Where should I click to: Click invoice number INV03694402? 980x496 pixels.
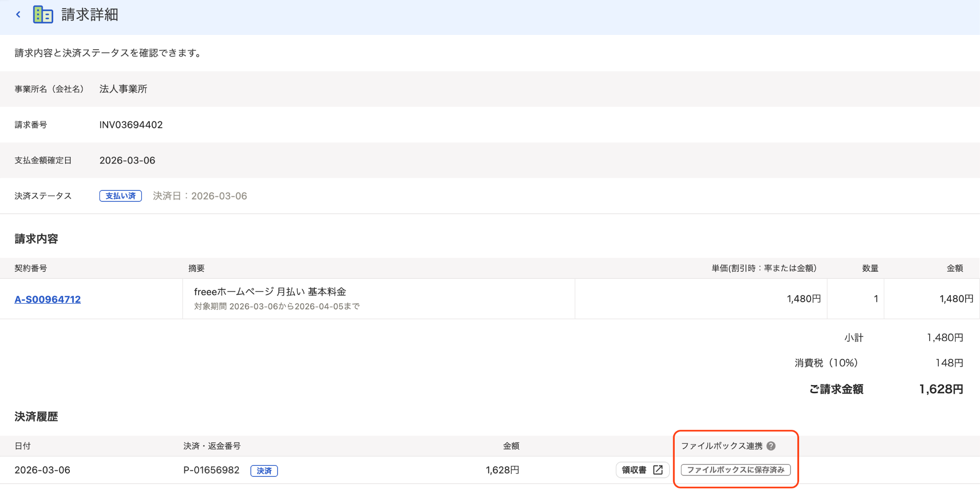[131, 125]
